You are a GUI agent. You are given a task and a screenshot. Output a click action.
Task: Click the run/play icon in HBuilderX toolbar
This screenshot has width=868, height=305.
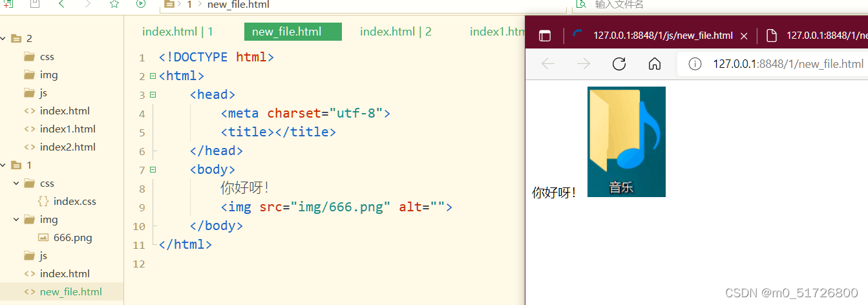click(x=141, y=5)
